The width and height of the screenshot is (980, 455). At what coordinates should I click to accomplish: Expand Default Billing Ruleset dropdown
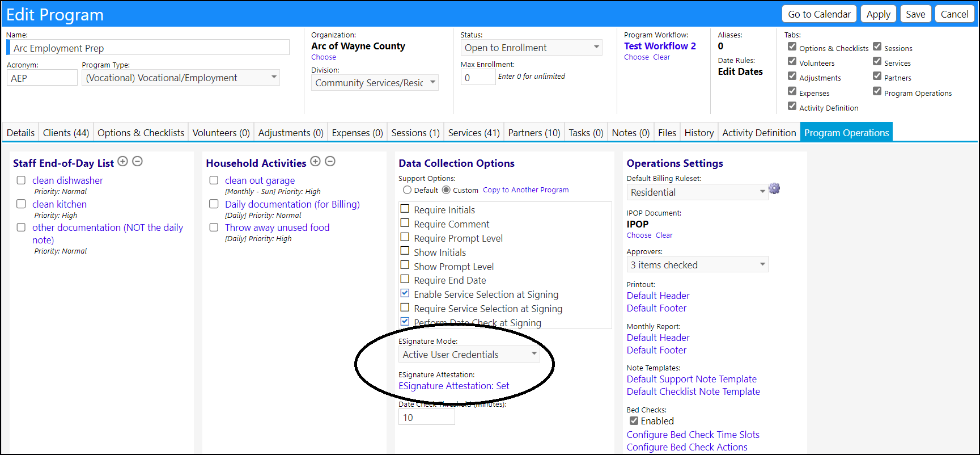pyautogui.click(x=697, y=192)
